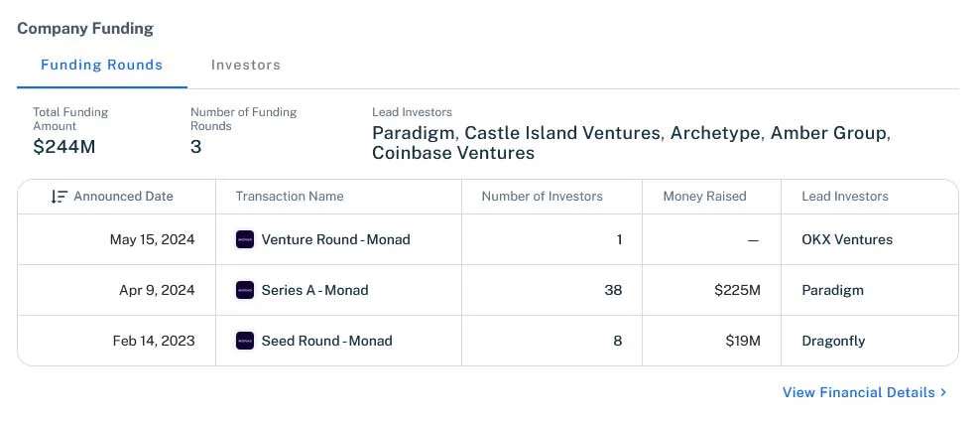Click the Dragonfly lead investor link
Viewport: 980px width, 428px height.
point(833,341)
